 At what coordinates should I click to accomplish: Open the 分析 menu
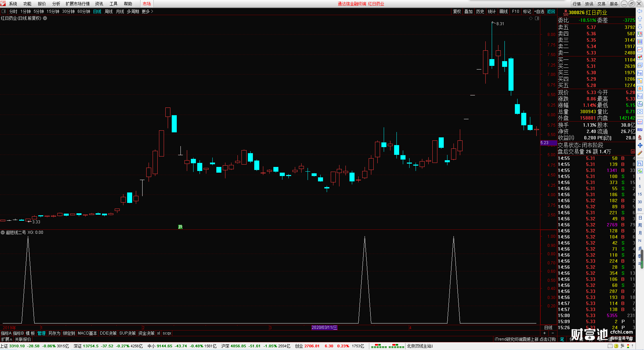coord(56,4)
